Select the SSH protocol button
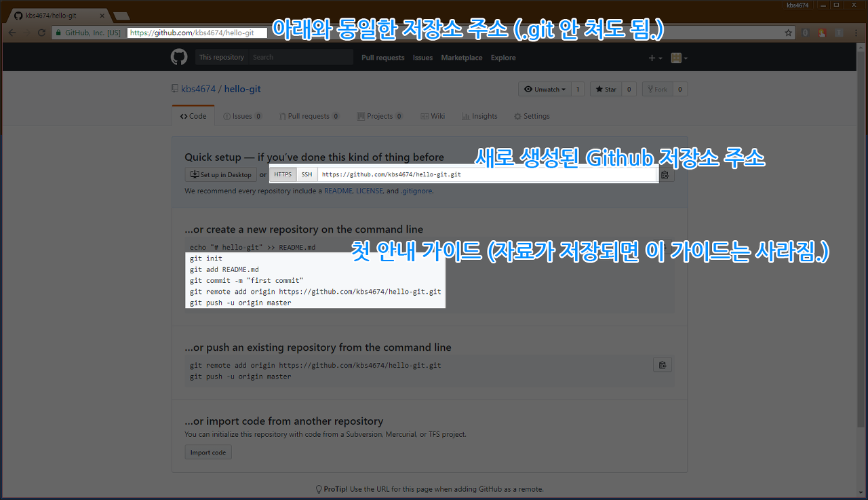868x500 pixels. click(307, 174)
